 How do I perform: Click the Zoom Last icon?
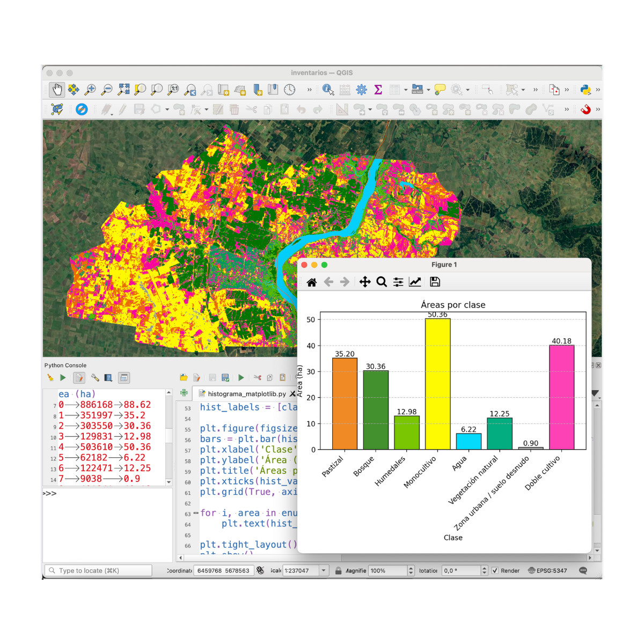pyautogui.click(x=190, y=90)
